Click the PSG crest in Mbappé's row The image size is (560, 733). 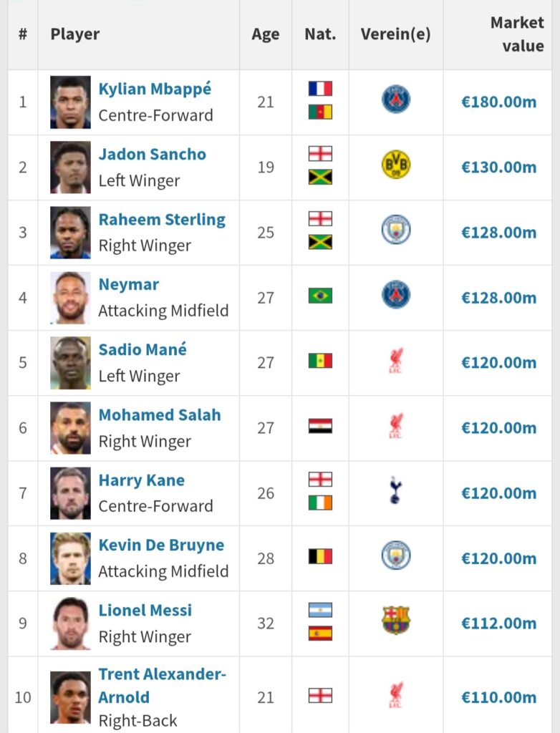[x=395, y=100]
